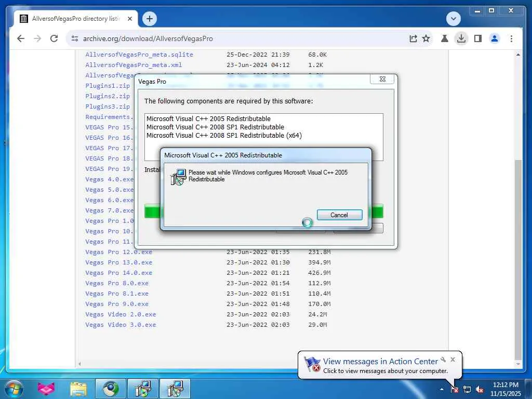Open the Windows Start orb
The width and height of the screenshot is (532, 399).
pyautogui.click(x=14, y=389)
